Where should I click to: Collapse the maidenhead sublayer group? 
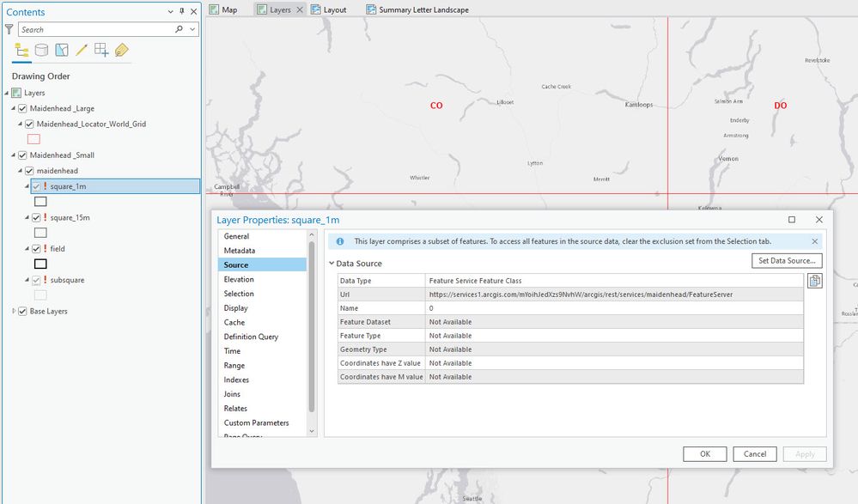point(21,171)
